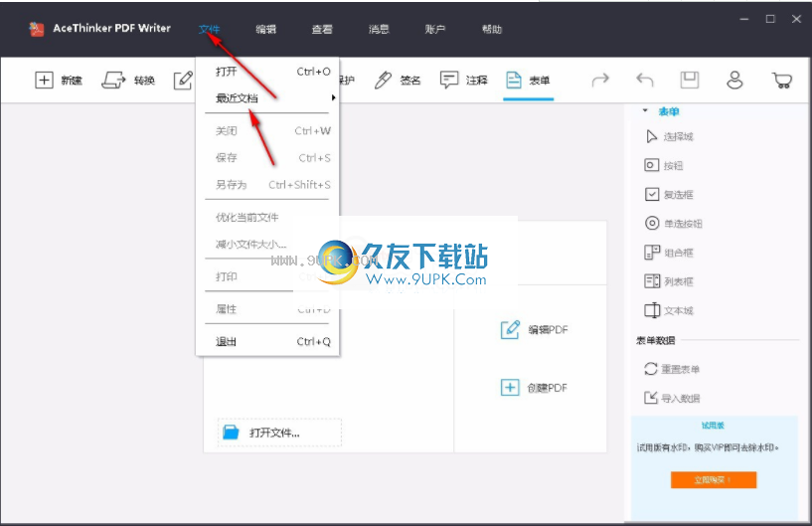Open the Convert (转换) tool
Screen dimensions: 812x526
tap(127, 81)
